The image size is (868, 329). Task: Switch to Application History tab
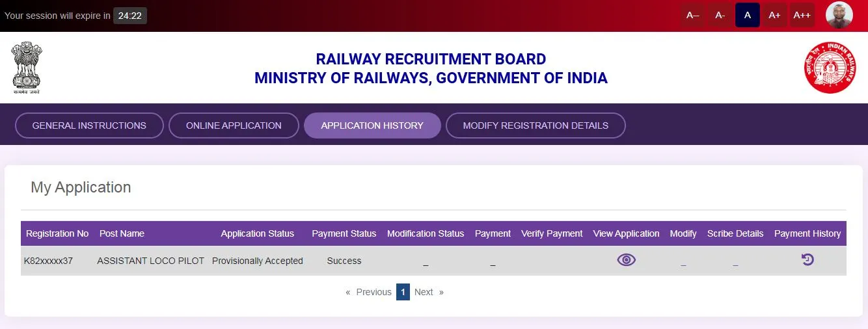pos(372,125)
